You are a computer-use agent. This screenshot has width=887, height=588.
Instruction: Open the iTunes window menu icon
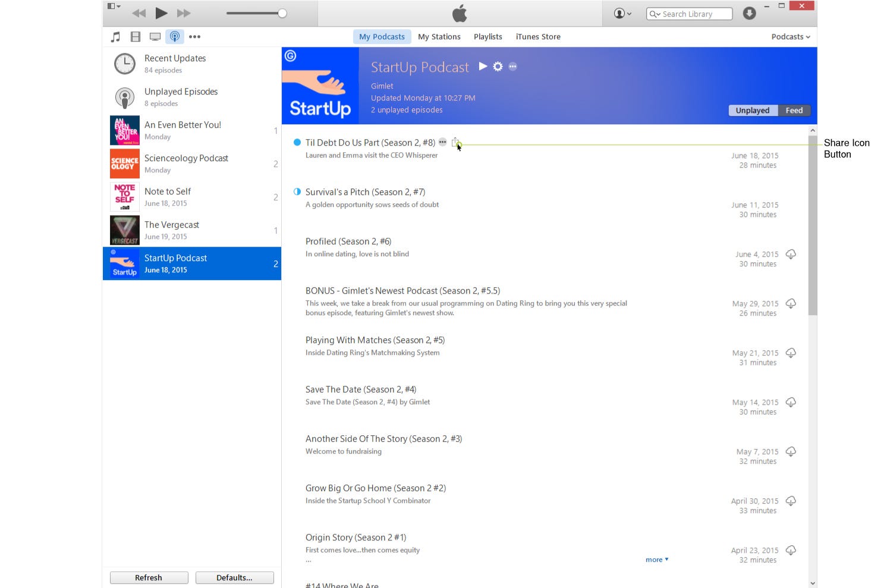pyautogui.click(x=114, y=7)
